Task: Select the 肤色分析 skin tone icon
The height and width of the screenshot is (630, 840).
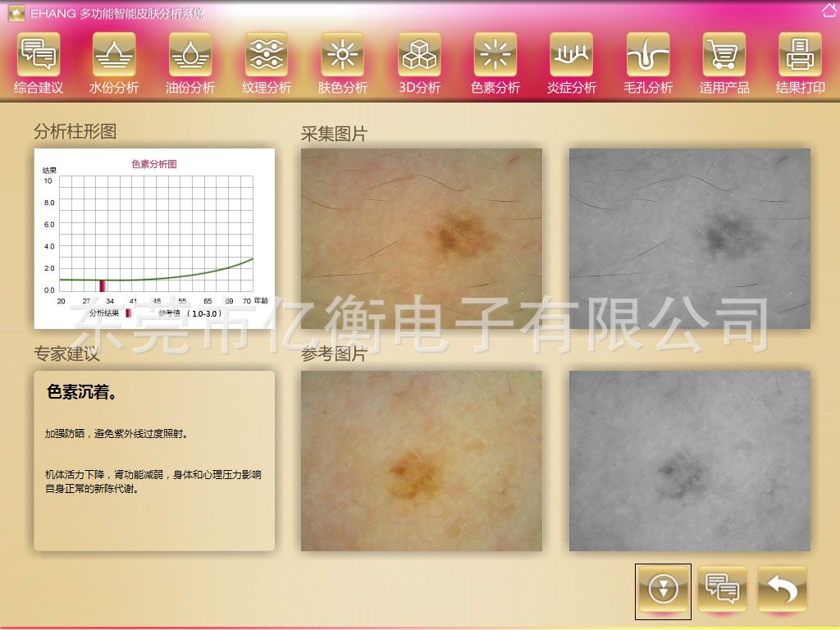Action: [x=343, y=56]
